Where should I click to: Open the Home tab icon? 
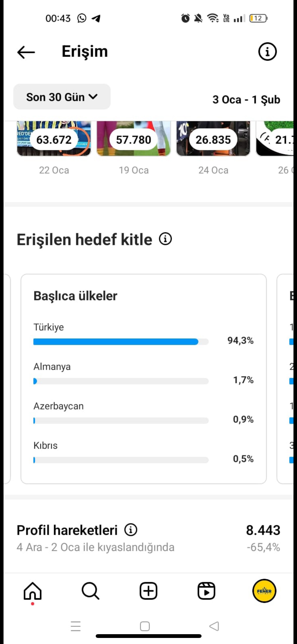32,591
